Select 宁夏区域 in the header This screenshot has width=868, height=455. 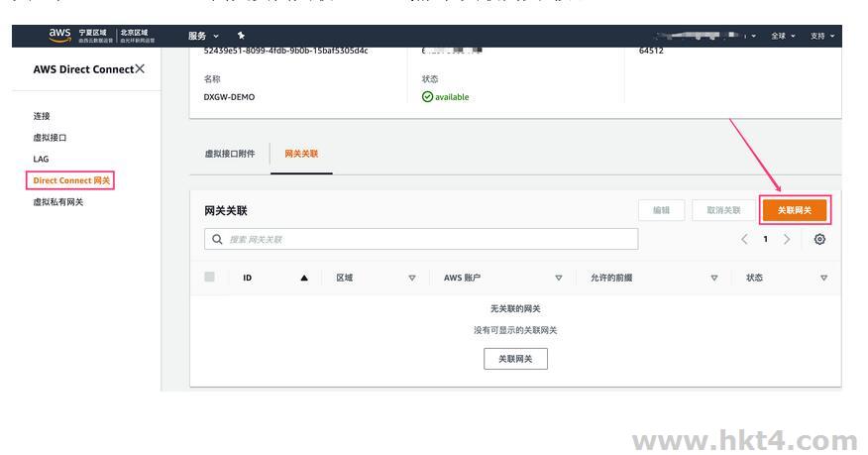92,33
